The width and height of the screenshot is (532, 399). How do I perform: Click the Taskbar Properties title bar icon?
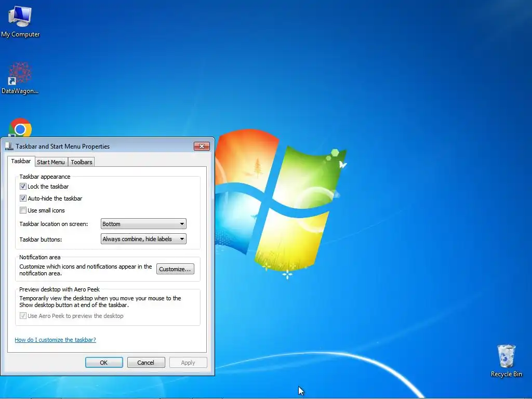coord(9,146)
